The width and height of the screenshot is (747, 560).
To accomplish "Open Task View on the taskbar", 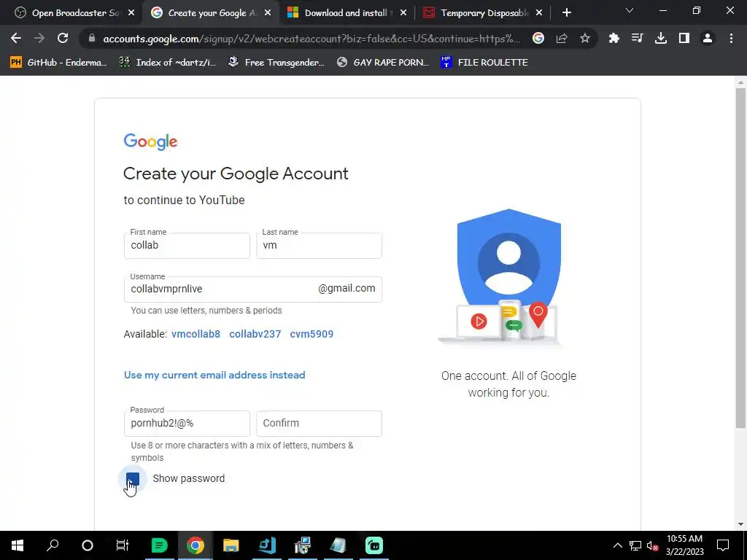I will [123, 545].
